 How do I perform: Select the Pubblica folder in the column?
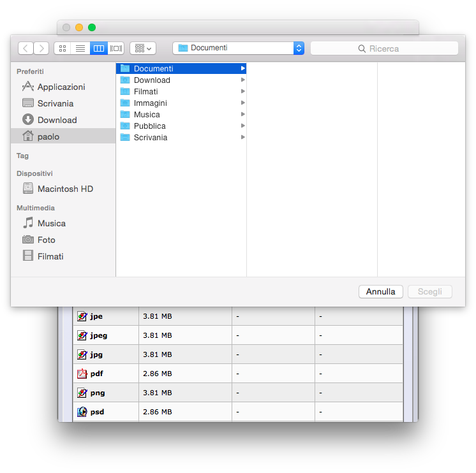[x=181, y=126]
